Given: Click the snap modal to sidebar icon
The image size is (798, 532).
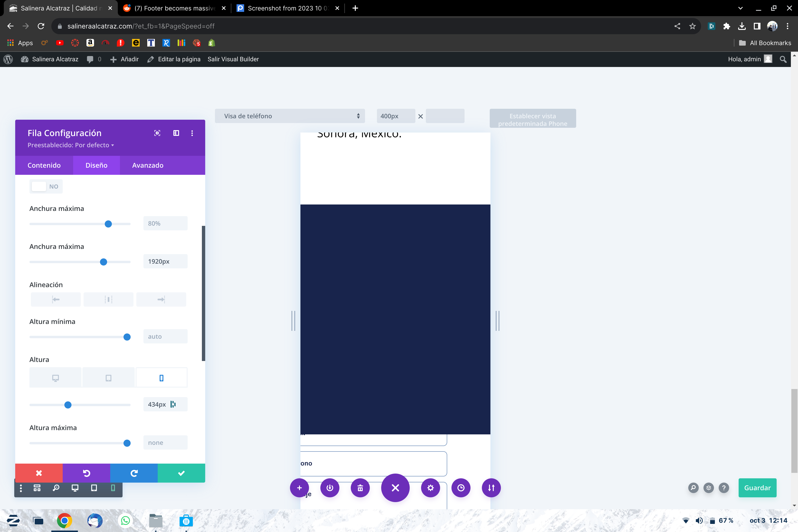Looking at the screenshot, I should [x=176, y=133].
